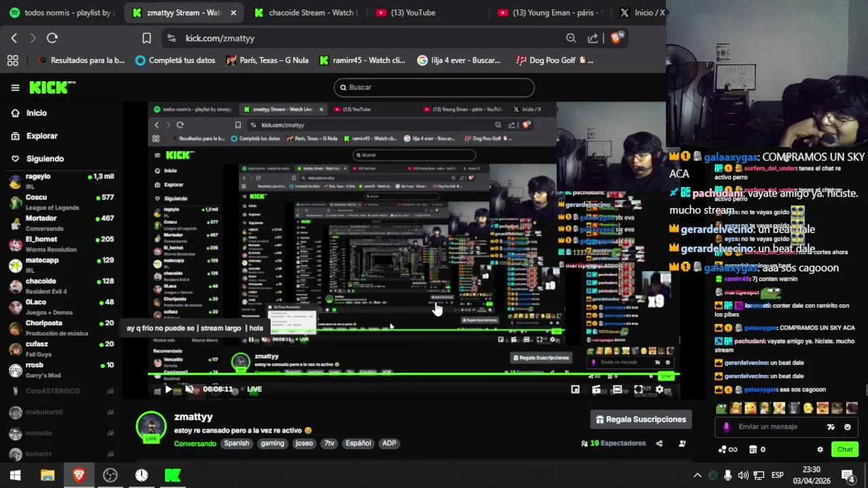Create a clip from the stream
Viewport: 868px width, 488px height.
point(596,389)
